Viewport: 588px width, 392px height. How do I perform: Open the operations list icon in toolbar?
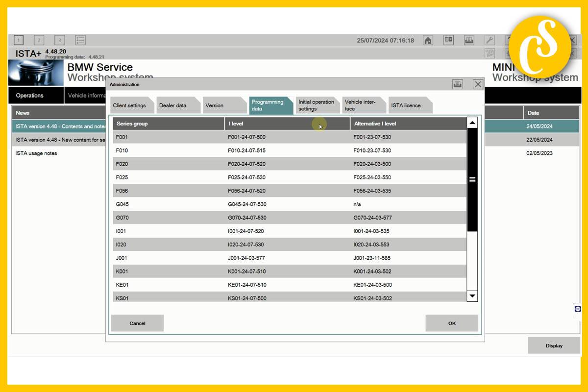pos(80,41)
